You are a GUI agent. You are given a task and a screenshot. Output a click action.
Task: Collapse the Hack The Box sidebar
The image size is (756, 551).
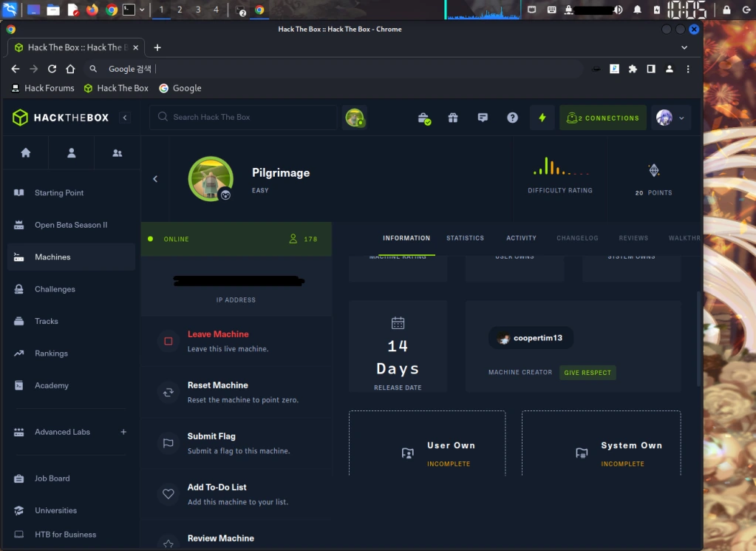(125, 118)
